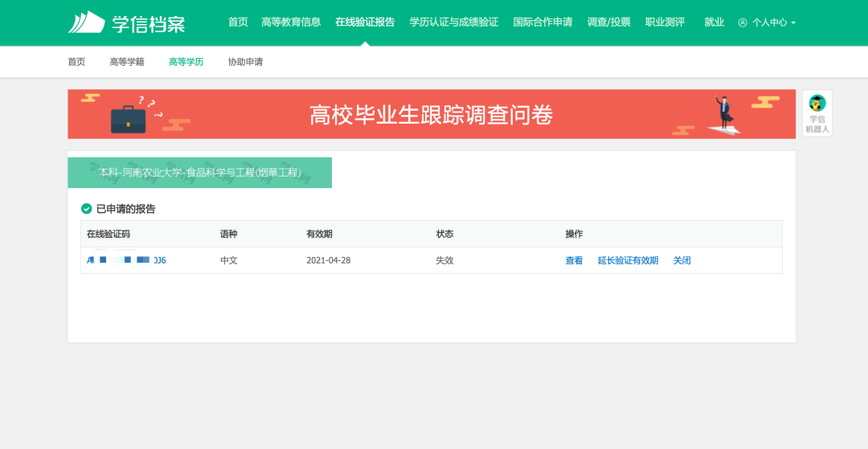Open the 高等教育信息 menu

(291, 22)
